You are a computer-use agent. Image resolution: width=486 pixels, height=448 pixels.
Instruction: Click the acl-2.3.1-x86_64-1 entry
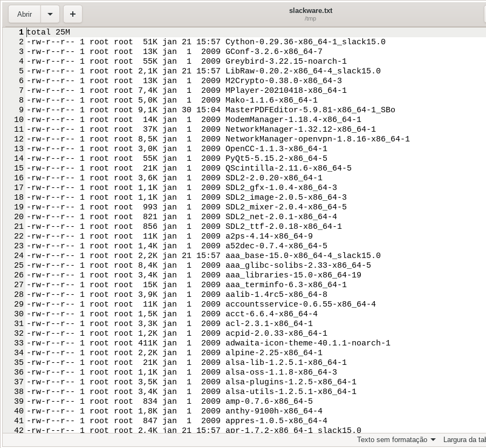269,324
